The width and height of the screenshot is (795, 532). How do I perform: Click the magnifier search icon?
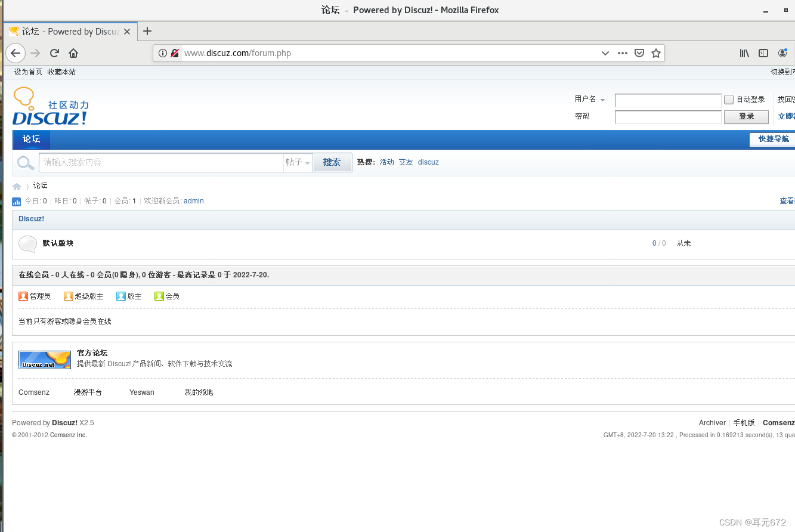[26, 162]
